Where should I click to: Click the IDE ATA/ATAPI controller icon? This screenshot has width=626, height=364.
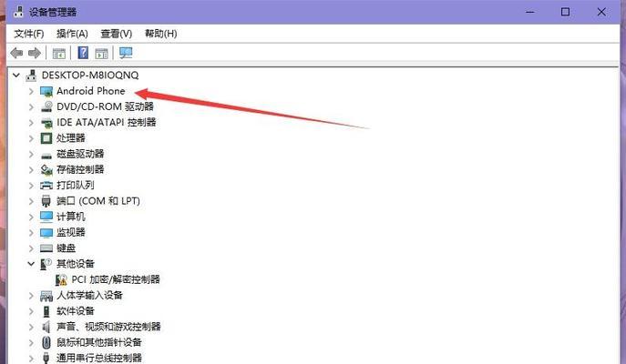pos(46,123)
